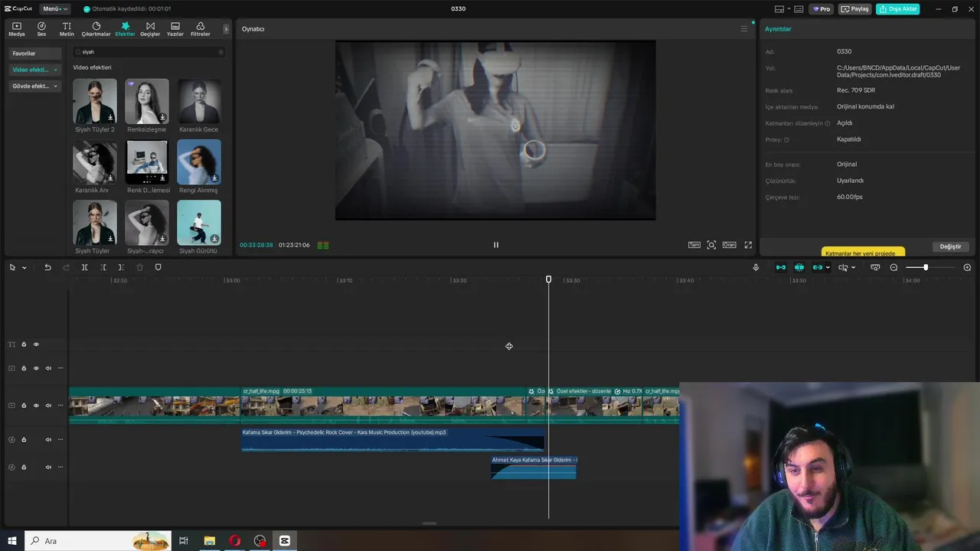Viewport: 980px width, 551px height.
Task: Split the clip at the playhead
Action: coord(84,267)
